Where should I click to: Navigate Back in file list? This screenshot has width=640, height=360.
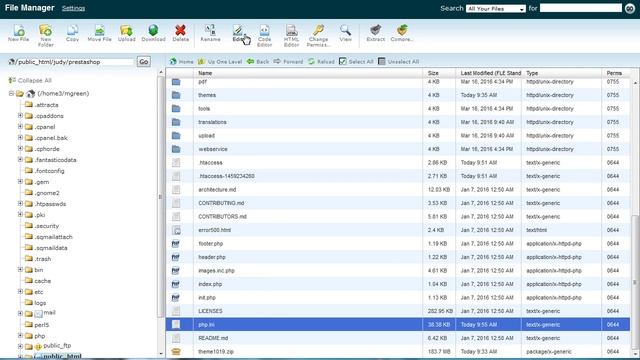258,62
